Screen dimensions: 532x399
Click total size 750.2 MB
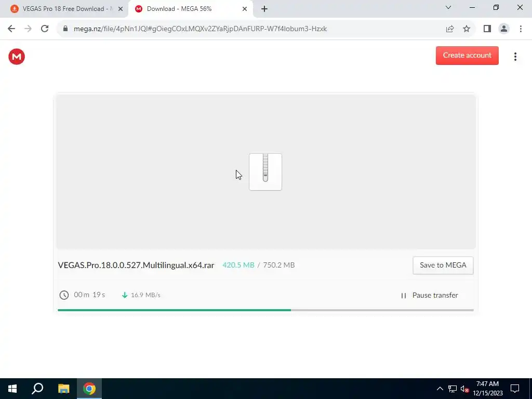[279, 265]
